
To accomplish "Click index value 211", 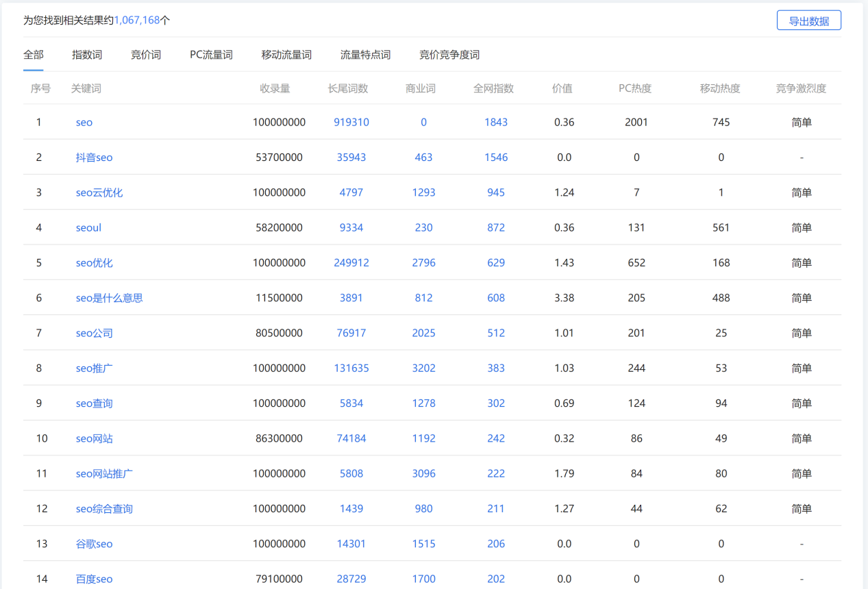I will pyautogui.click(x=496, y=509).
